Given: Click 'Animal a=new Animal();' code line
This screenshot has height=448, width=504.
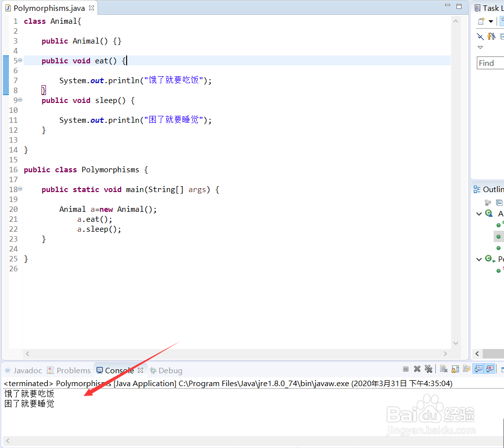Looking at the screenshot, I should click(x=108, y=209).
